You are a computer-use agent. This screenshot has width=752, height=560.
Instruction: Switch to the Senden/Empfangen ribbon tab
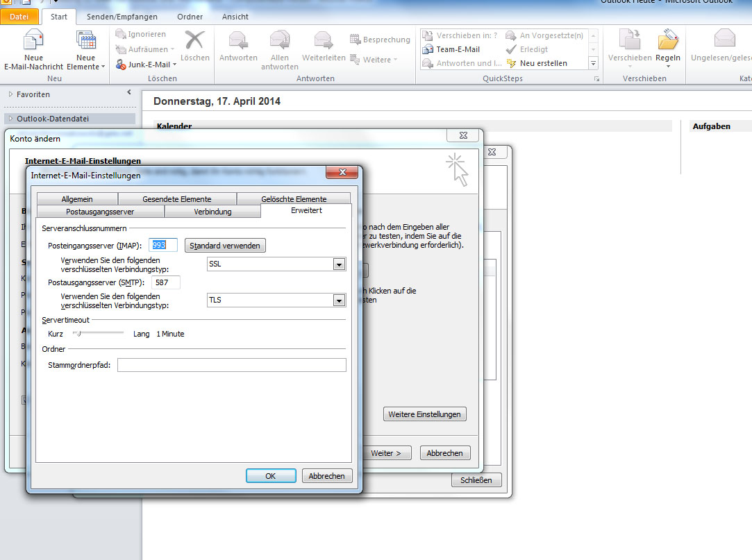(x=122, y=17)
